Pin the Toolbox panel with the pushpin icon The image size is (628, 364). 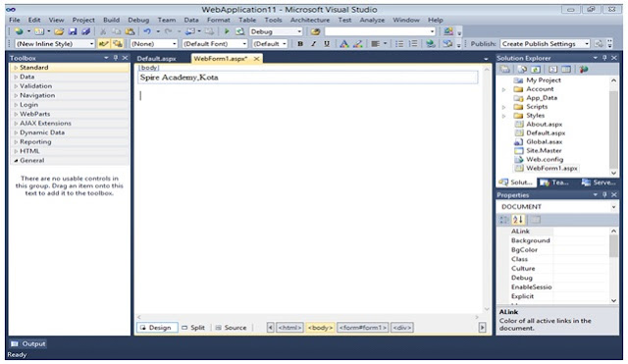116,58
